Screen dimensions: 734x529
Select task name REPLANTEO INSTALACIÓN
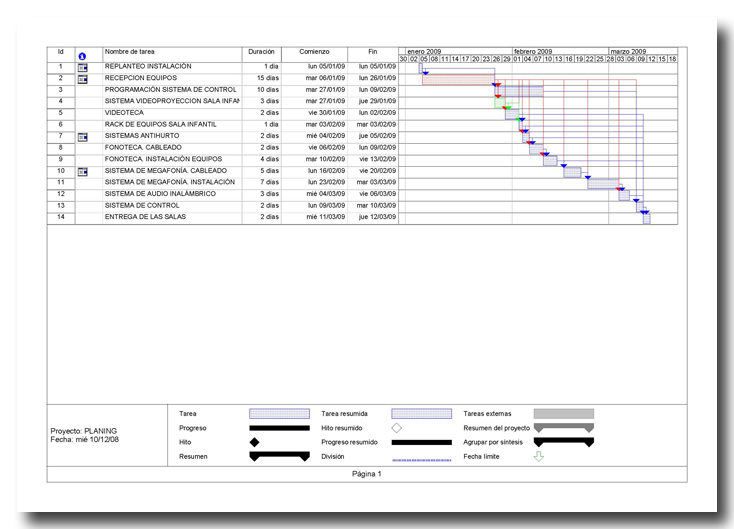(x=148, y=66)
